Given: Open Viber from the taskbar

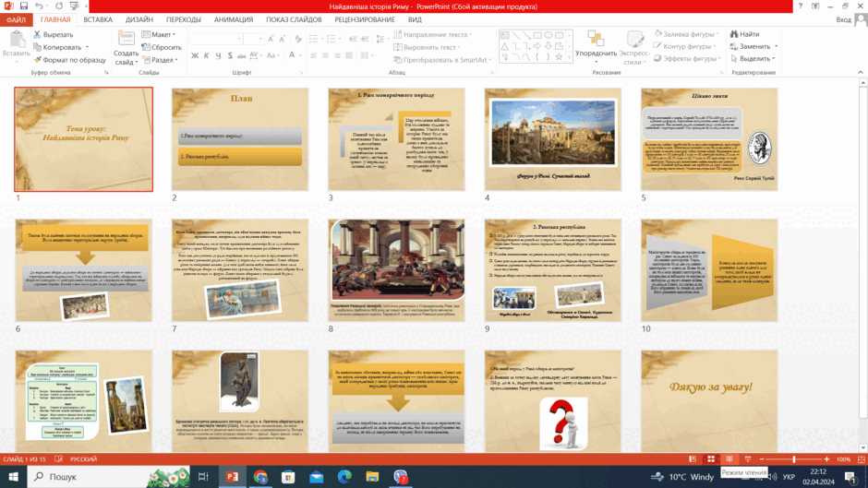Looking at the screenshot, I should pos(400,476).
